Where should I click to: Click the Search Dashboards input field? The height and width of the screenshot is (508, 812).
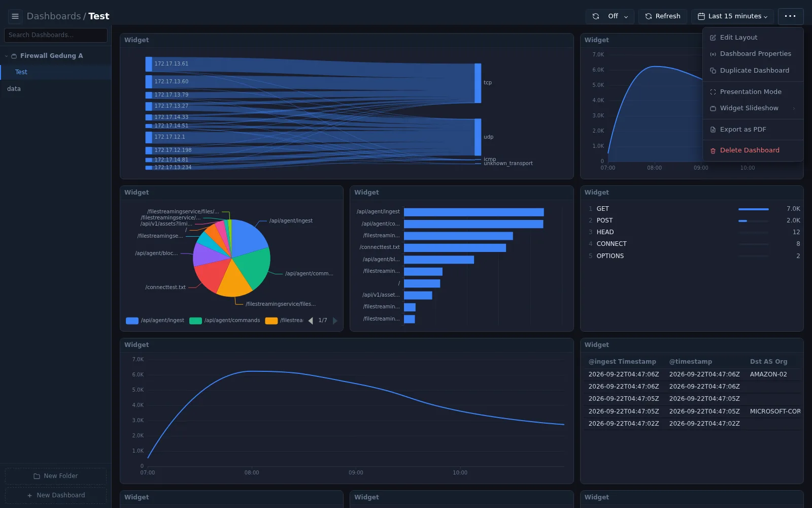56,35
